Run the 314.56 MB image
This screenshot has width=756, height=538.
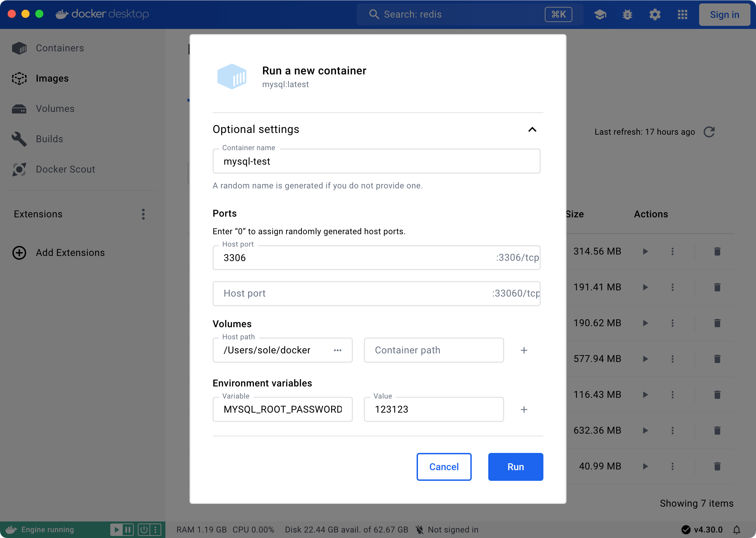point(645,251)
